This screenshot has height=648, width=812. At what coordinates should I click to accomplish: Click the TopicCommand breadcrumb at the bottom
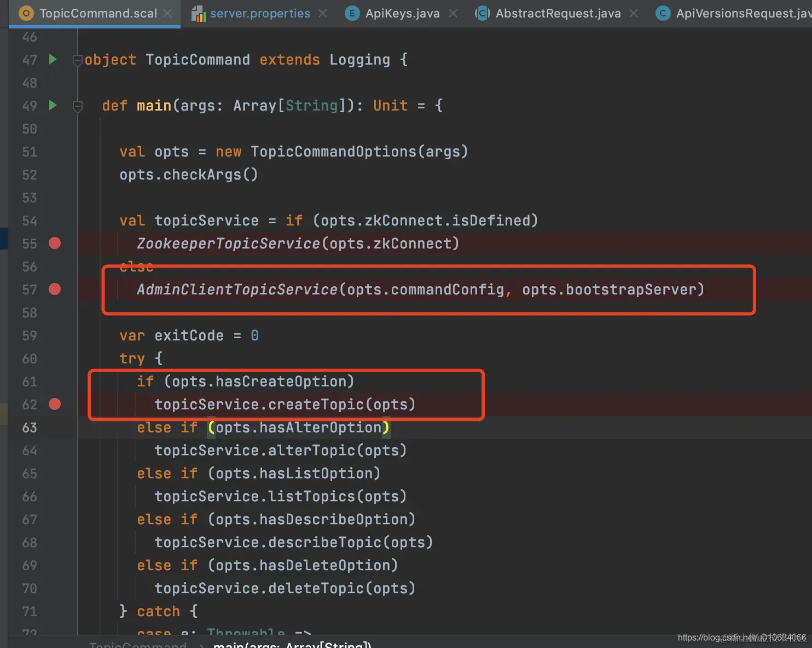(138, 645)
